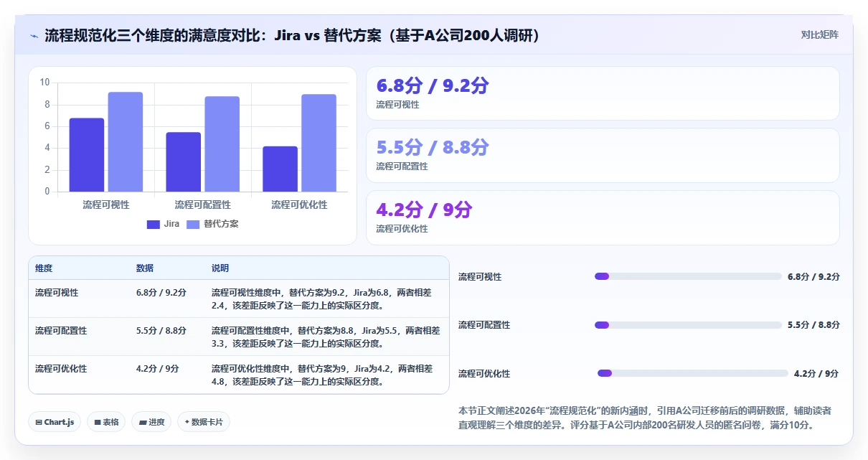Viewport: 868px width, 460px height.
Task: Click 4.2分 / 9分 value beside progress bar
Action: (816, 374)
